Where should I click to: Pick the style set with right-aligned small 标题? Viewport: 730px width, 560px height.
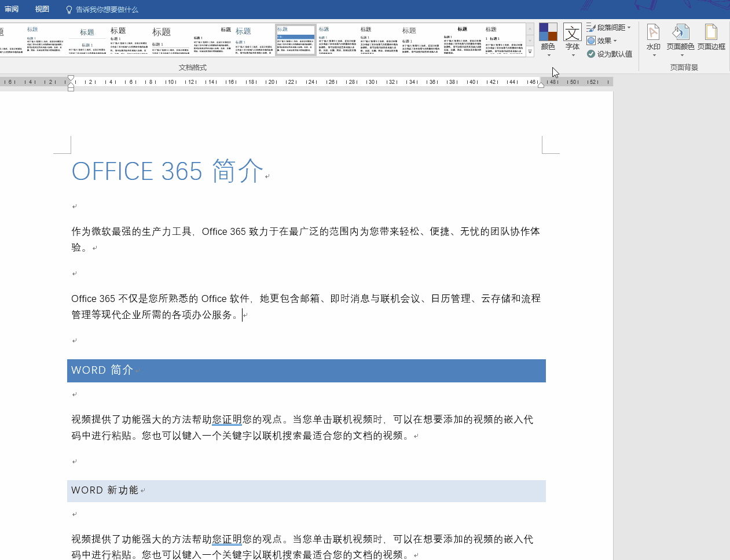[x=212, y=40]
